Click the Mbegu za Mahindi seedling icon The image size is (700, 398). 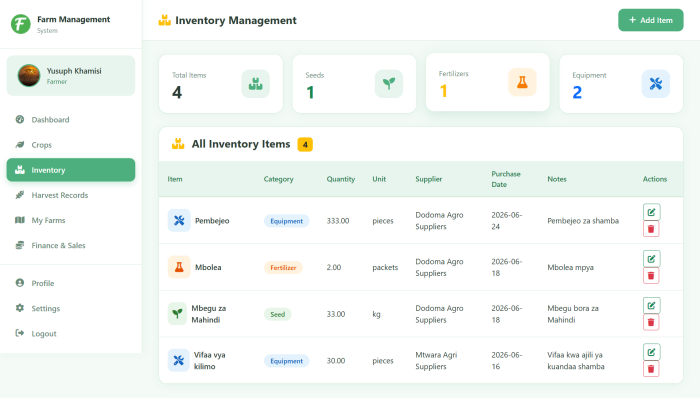(x=177, y=314)
